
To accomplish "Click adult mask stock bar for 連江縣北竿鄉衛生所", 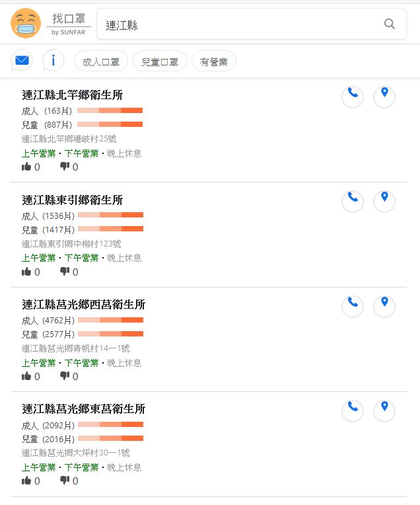I will click(110, 111).
